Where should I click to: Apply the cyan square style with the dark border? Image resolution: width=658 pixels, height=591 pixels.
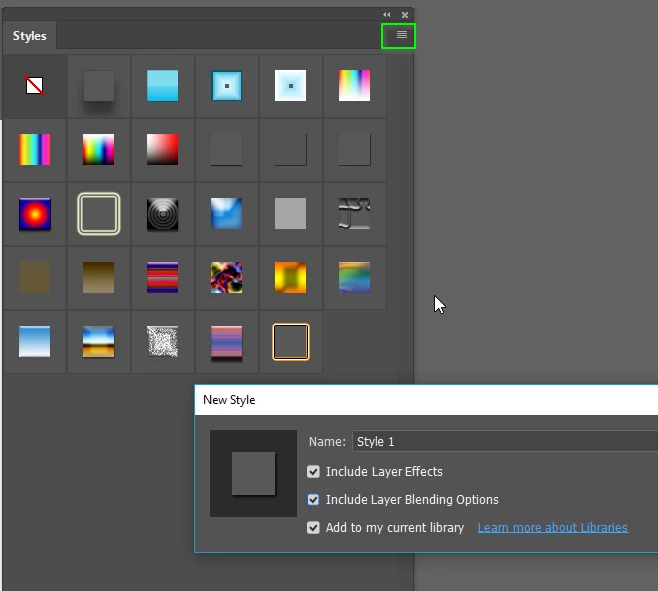227,86
